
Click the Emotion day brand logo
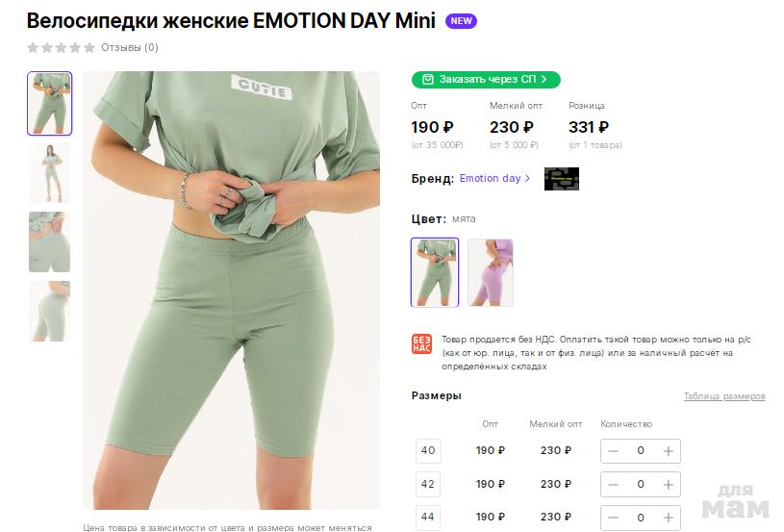coord(561,179)
